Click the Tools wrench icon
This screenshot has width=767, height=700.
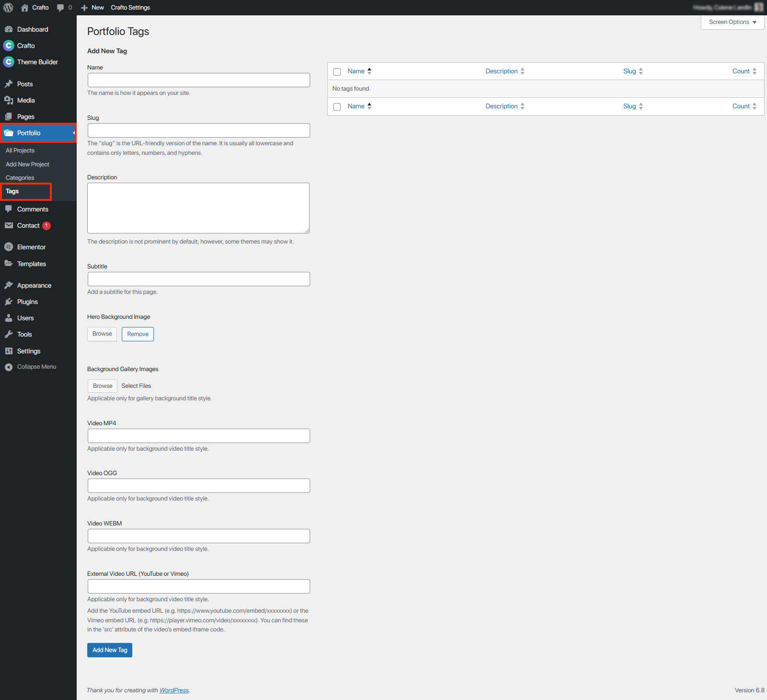[x=9, y=334]
